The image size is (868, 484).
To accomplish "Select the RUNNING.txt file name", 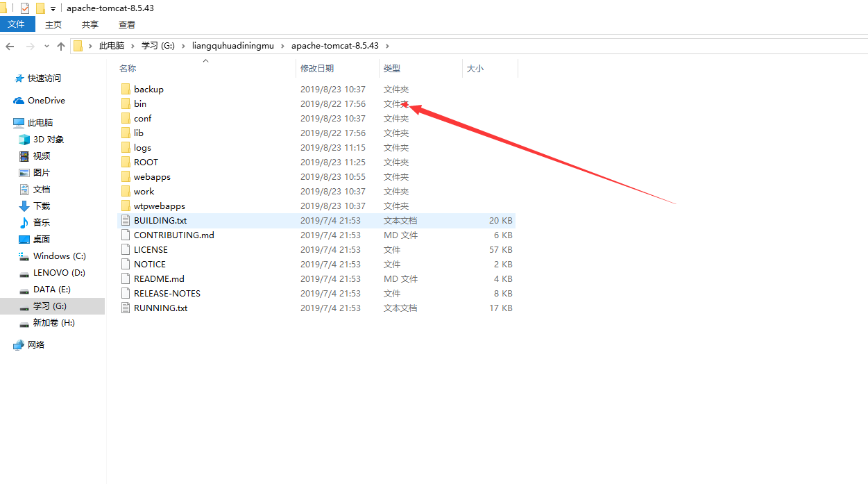I will (160, 308).
